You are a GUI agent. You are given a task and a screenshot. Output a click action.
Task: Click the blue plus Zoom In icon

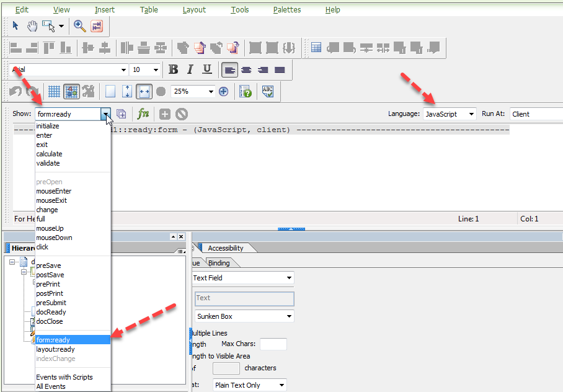click(x=223, y=92)
